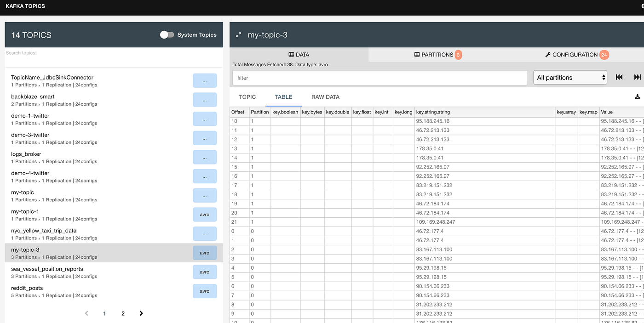Viewport: 644px width, 323px height.
Task: Click the left pagination chevron
Action: [x=86, y=313]
